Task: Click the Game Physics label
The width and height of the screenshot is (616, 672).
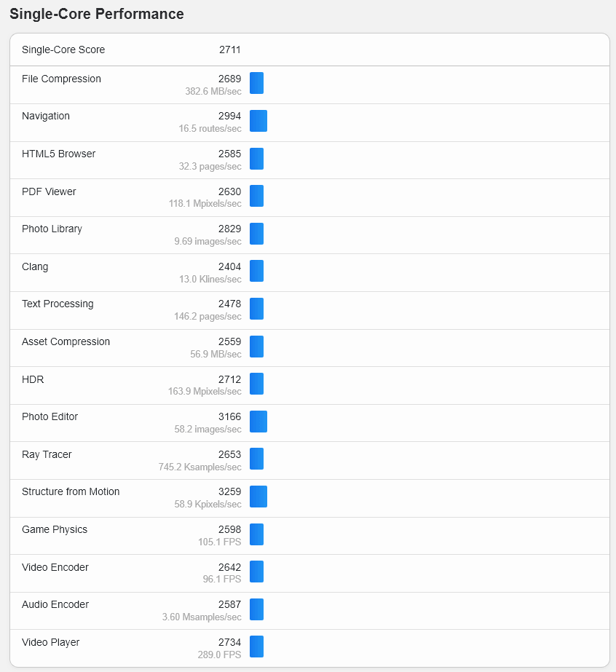Action: click(x=55, y=530)
